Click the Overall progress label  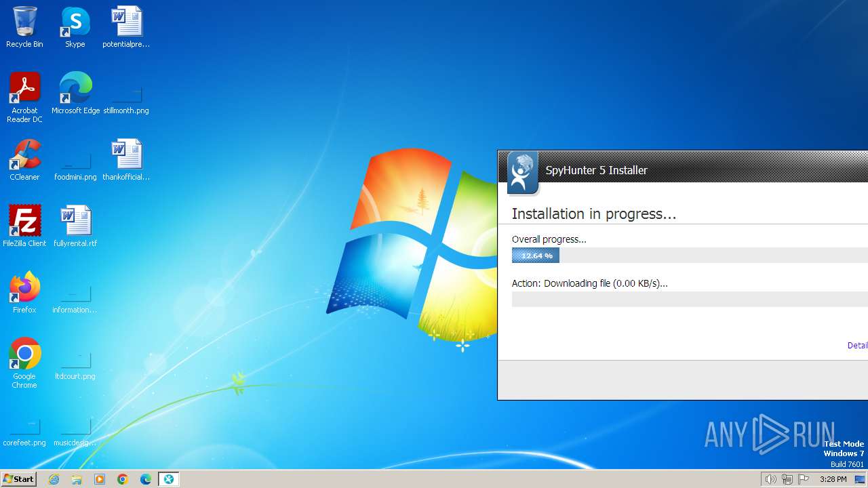tap(549, 239)
